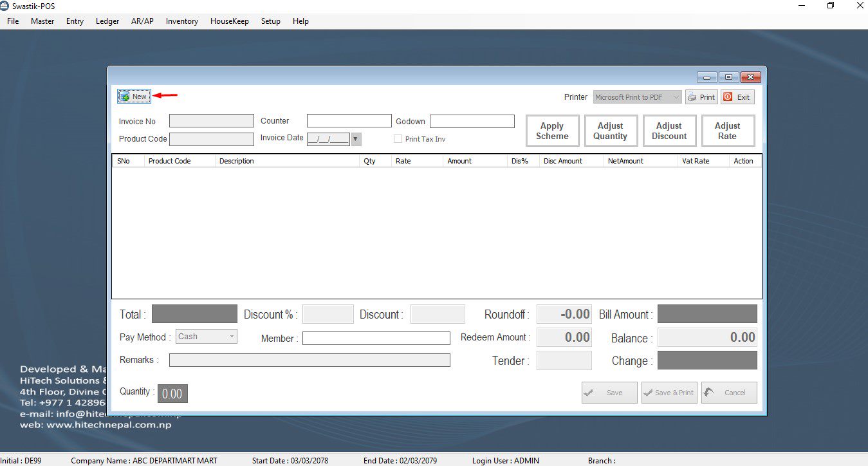Click the Save button with checkmark
Image resolution: width=868 pixels, height=466 pixels.
pyautogui.click(x=609, y=393)
